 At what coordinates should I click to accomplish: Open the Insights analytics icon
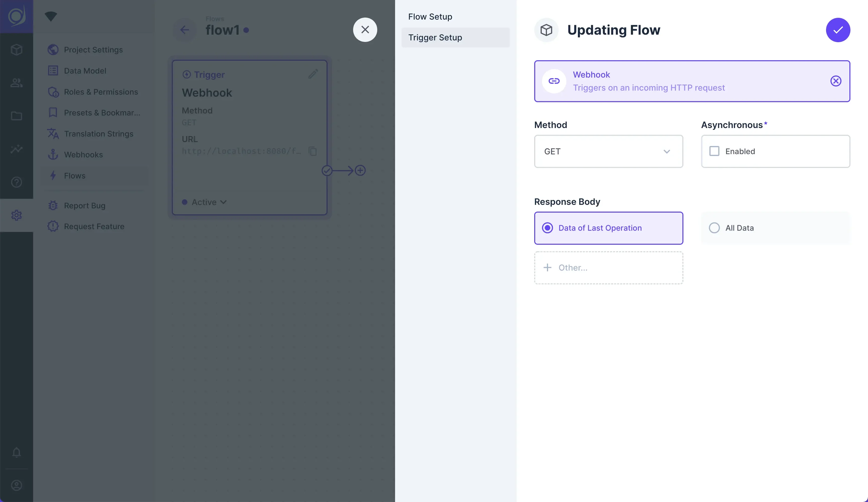[16, 149]
